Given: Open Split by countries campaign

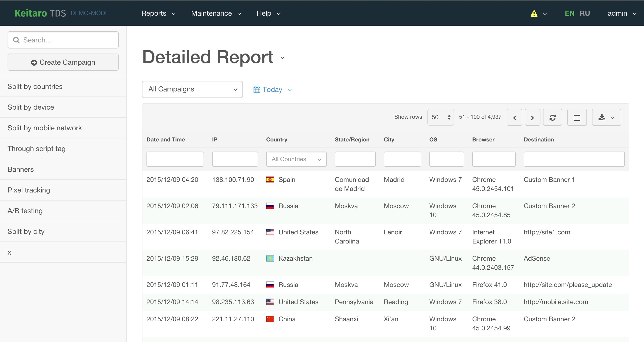Looking at the screenshot, I should (35, 87).
